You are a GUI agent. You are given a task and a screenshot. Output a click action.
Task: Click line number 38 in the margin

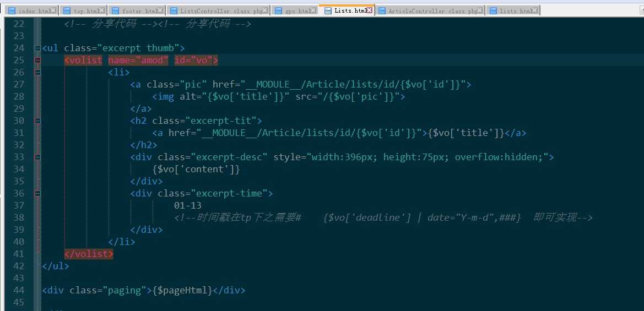click(x=19, y=217)
